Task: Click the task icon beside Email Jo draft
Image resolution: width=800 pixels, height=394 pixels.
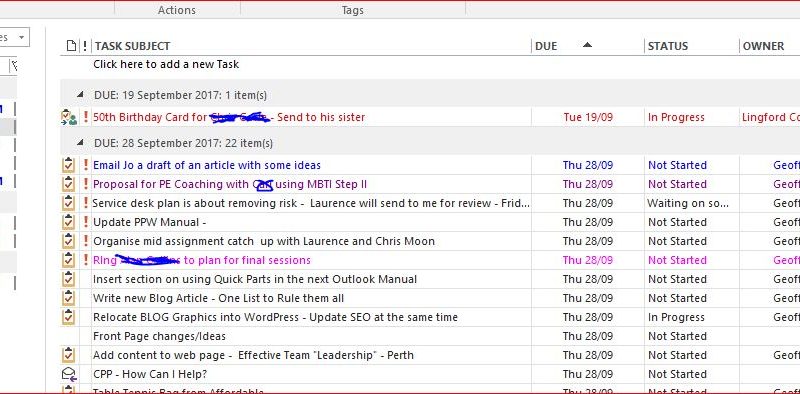Action: (68, 165)
